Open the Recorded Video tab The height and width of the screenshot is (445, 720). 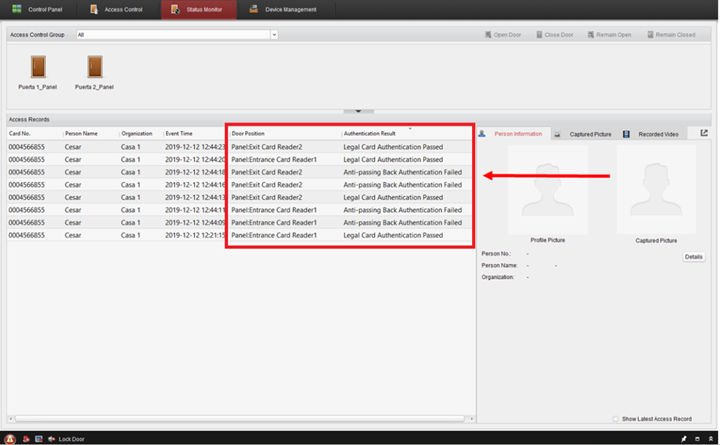pos(652,134)
